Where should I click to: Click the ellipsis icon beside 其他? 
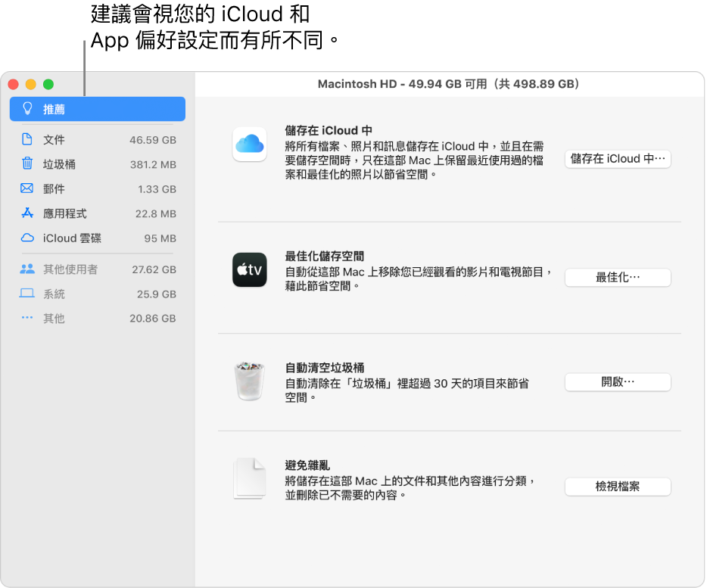27,318
